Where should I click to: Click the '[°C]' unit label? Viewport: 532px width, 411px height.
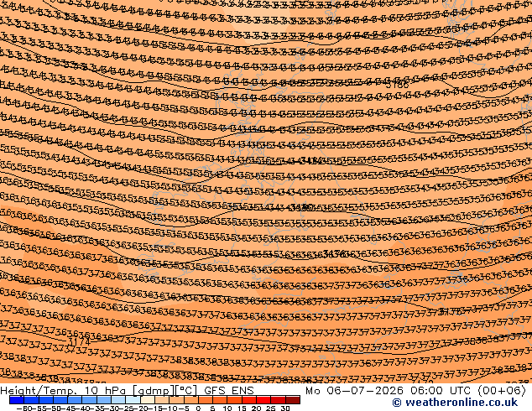[x=186, y=391]
